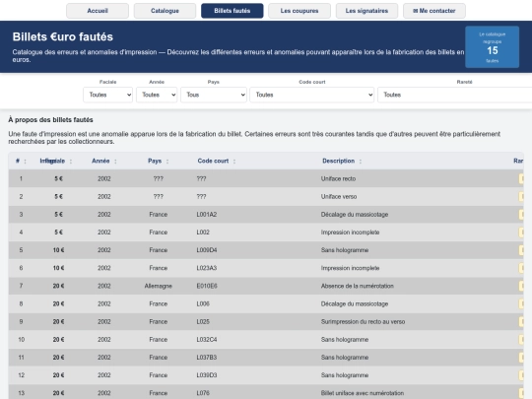Click sort icon beside Faciale column header
This screenshot has height=399, width=532.
[x=71, y=162]
